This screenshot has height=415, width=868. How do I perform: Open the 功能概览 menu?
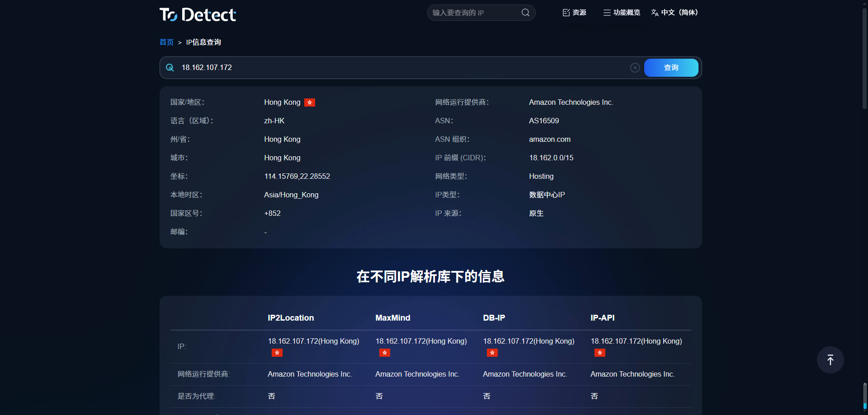coord(622,13)
